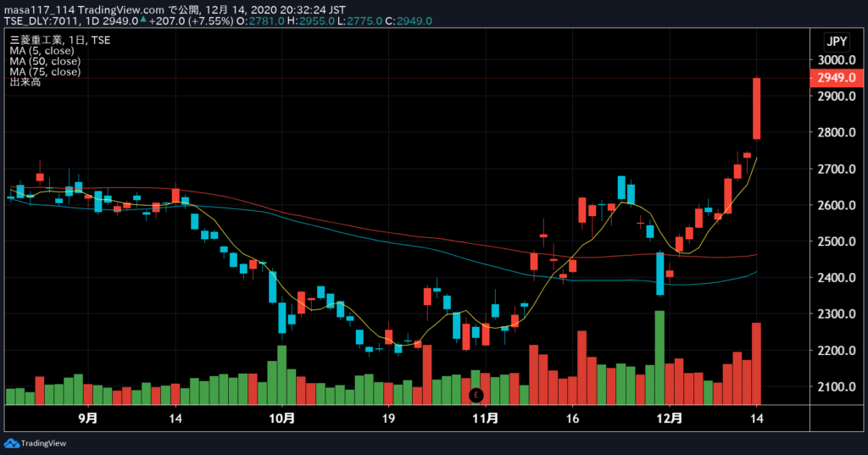Viewport: 868px width, 455px height.
Task: Click the TradingView cloud logo icon
Action: [x=12, y=443]
